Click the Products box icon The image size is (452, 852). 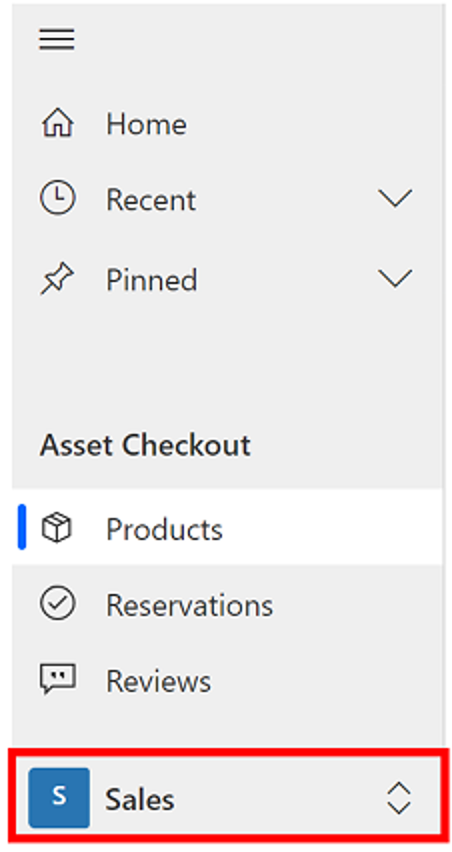point(57,529)
